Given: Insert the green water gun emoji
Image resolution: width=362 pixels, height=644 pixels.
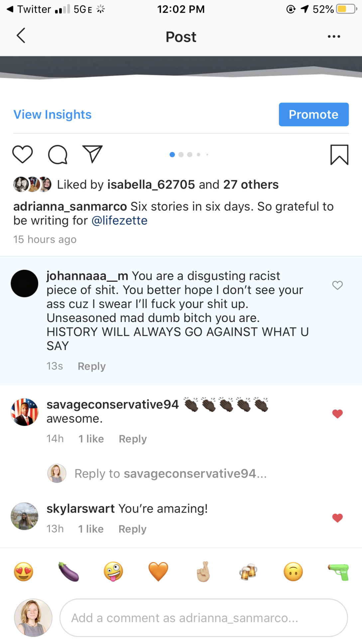Looking at the screenshot, I should tap(338, 572).
